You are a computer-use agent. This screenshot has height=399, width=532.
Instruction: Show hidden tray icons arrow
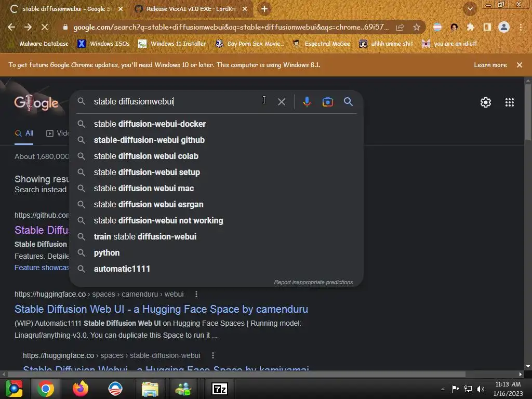(443, 389)
